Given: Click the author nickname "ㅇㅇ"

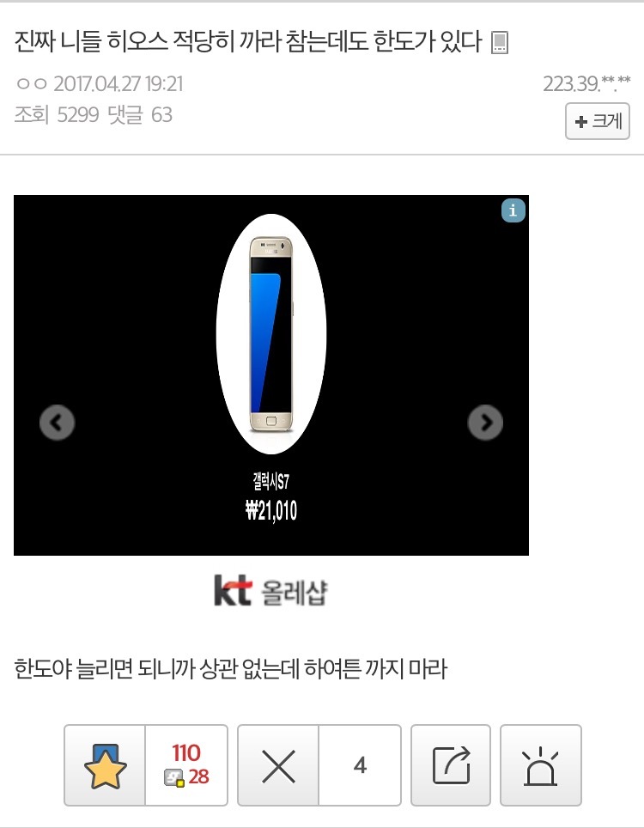Looking at the screenshot, I should pos(32,84).
